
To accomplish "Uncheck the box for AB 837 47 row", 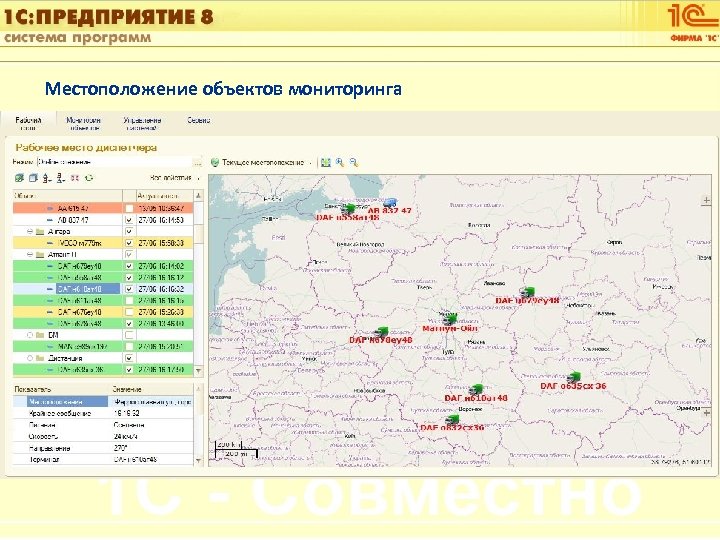I will pos(129,220).
